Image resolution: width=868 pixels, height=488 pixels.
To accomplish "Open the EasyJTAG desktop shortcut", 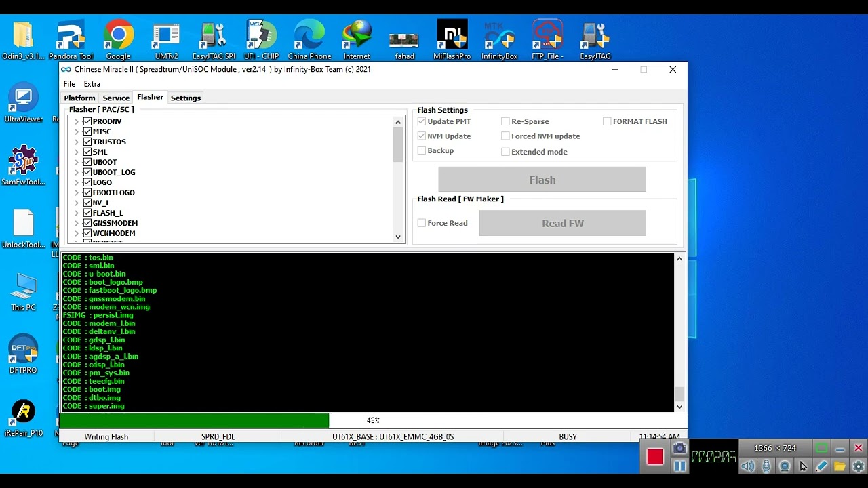I will pos(595,40).
